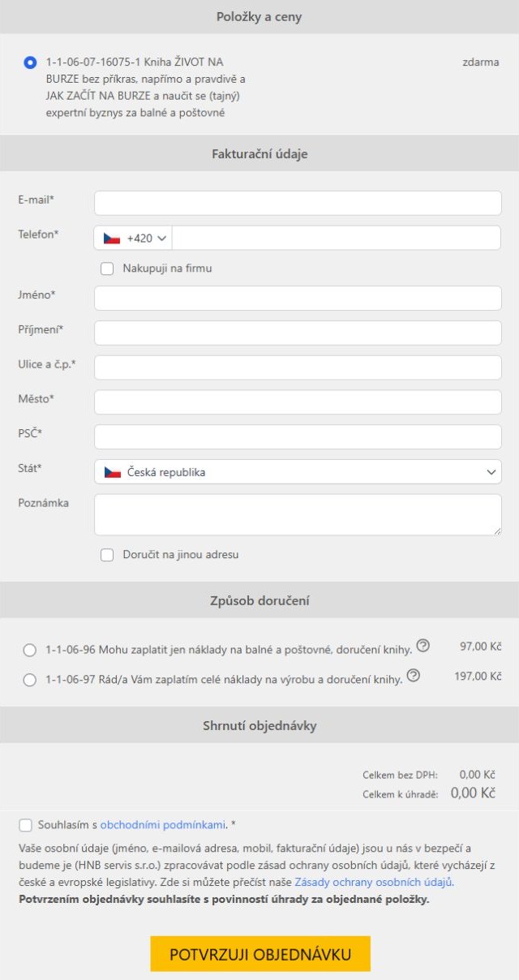Select the free Kniha ŽIVOT NA BURZE item
The width and height of the screenshot is (519, 980).
pos(31,62)
